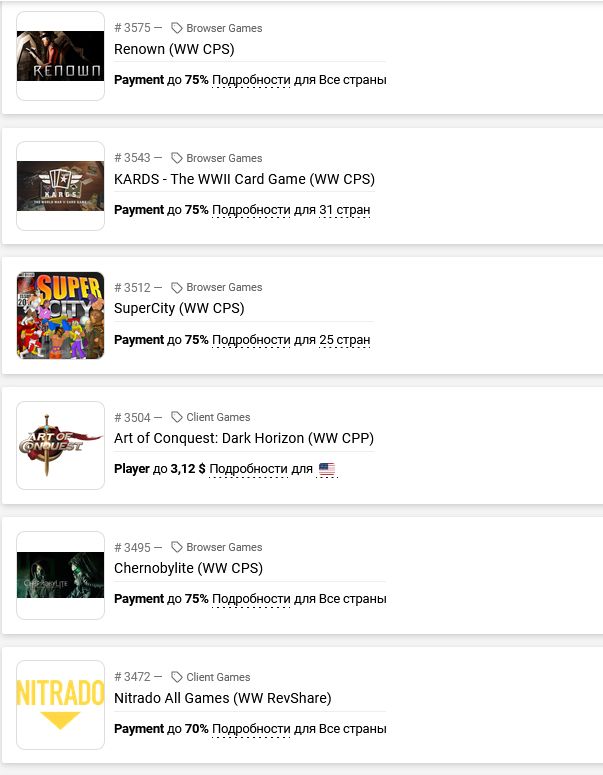
Task: Open Renown (WW CPS) offer title
Action: (x=174, y=49)
